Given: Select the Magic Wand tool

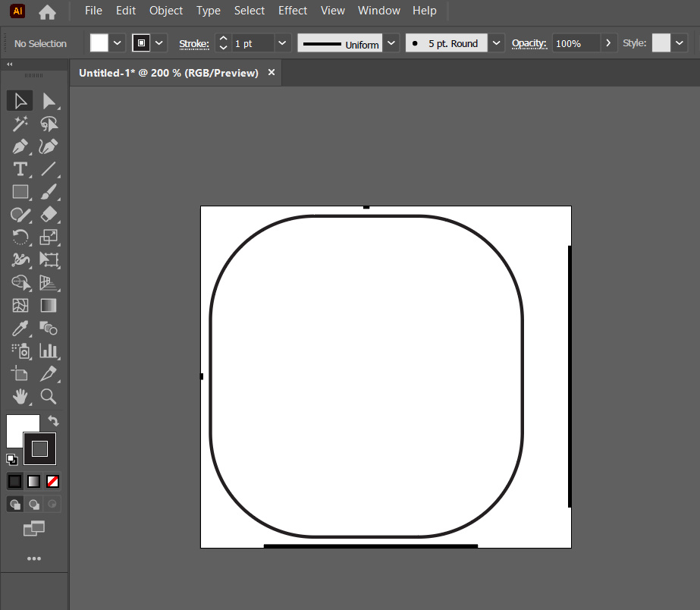Looking at the screenshot, I should coord(20,124).
